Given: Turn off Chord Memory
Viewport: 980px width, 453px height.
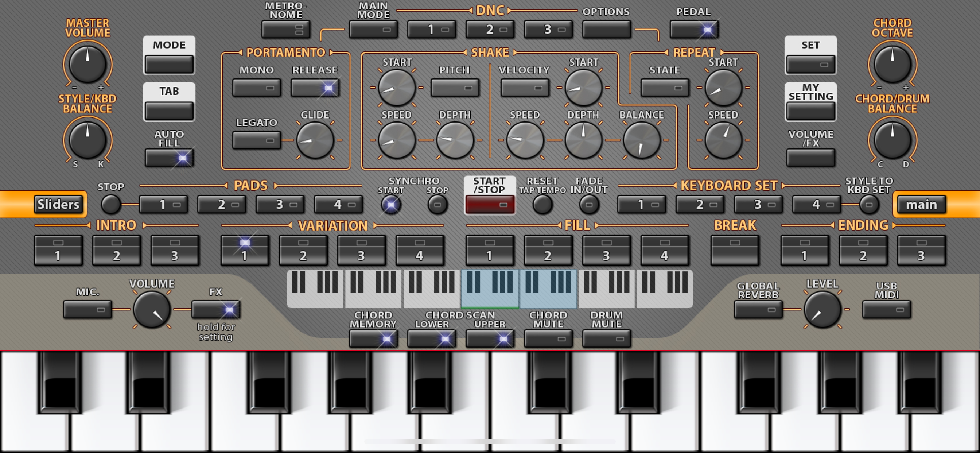Looking at the screenshot, I should (x=373, y=338).
